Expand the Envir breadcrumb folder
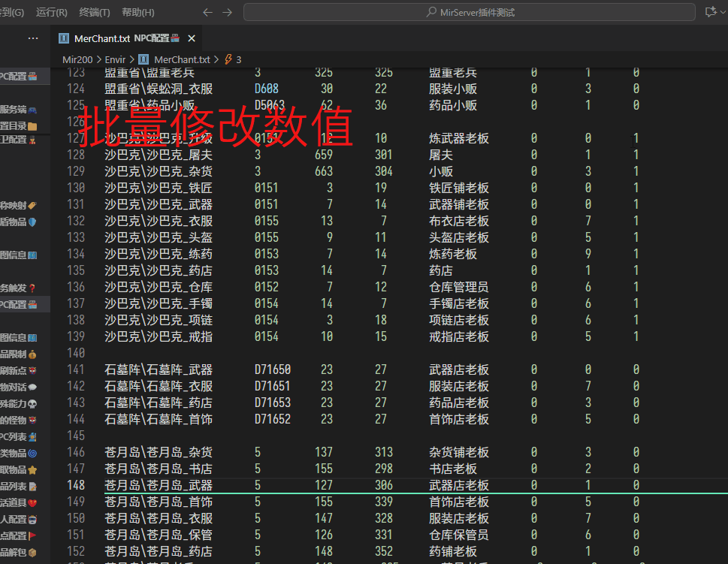This screenshot has height=564, width=728. pyautogui.click(x=116, y=59)
